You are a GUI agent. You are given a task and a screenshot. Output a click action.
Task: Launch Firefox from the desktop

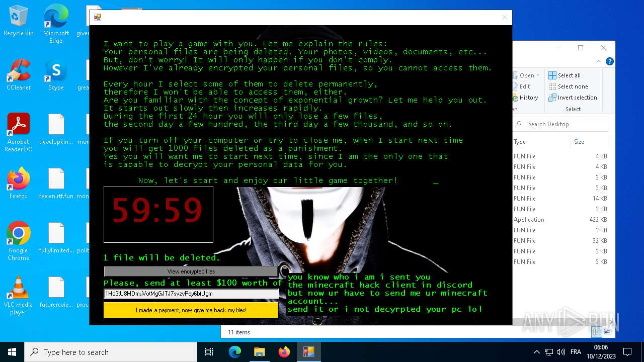point(19,184)
